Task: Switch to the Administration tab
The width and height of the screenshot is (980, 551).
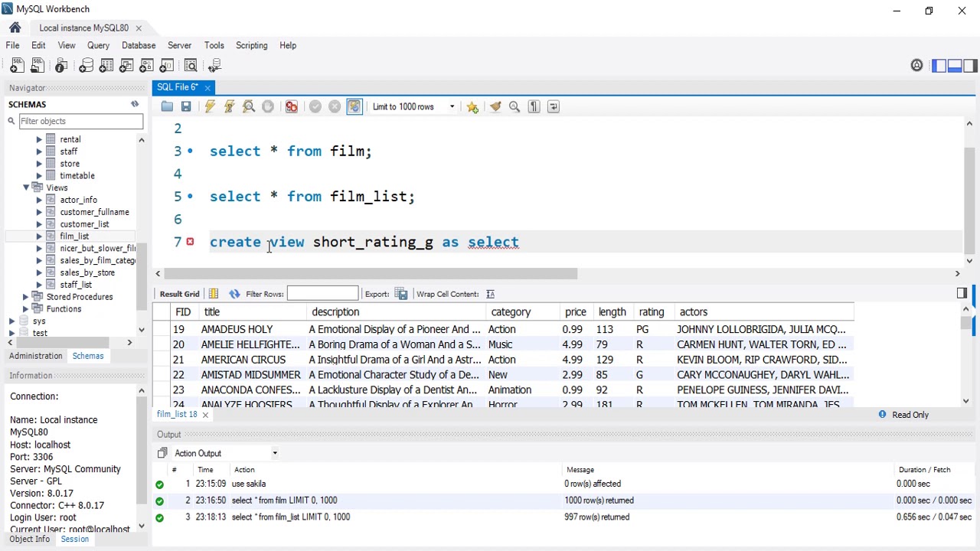Action: coord(36,356)
